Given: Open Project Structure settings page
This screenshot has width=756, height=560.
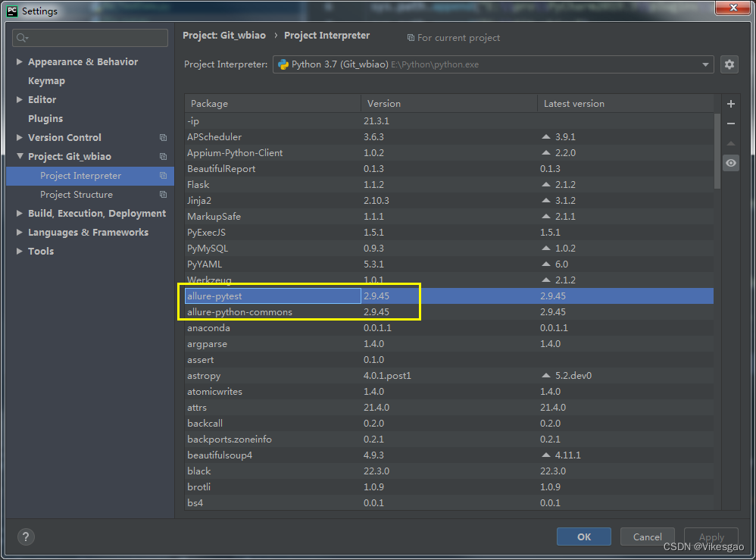Looking at the screenshot, I should point(90,195).
